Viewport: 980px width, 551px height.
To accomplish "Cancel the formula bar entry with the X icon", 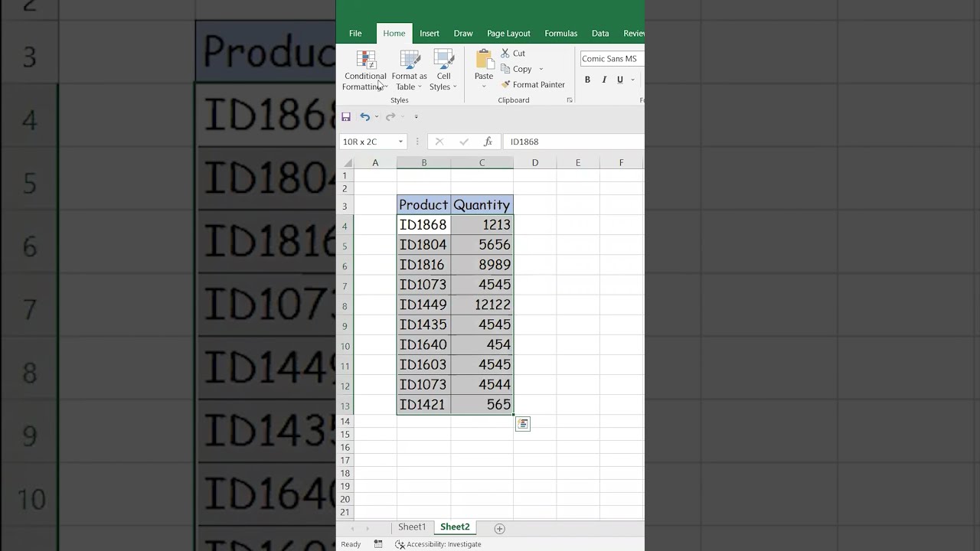I will 439,142.
